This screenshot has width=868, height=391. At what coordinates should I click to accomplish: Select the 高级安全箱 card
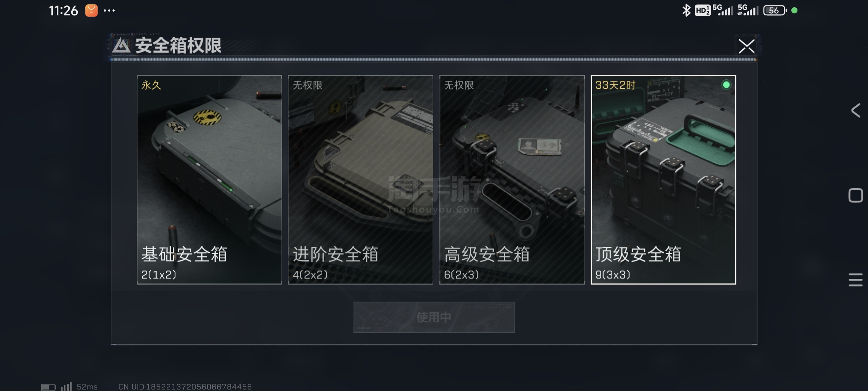(x=512, y=180)
